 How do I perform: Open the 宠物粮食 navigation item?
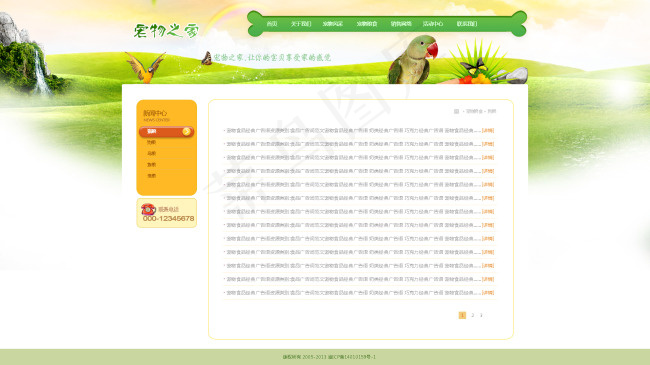(367, 24)
